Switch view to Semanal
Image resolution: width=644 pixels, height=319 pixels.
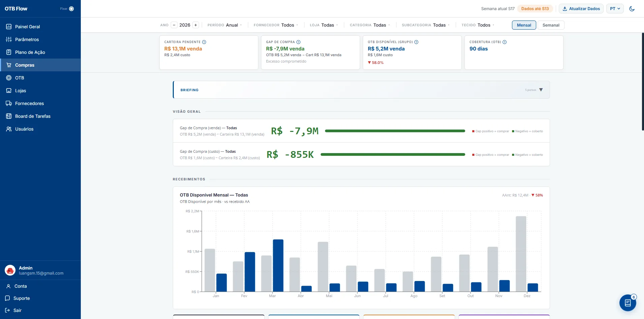[x=551, y=25]
